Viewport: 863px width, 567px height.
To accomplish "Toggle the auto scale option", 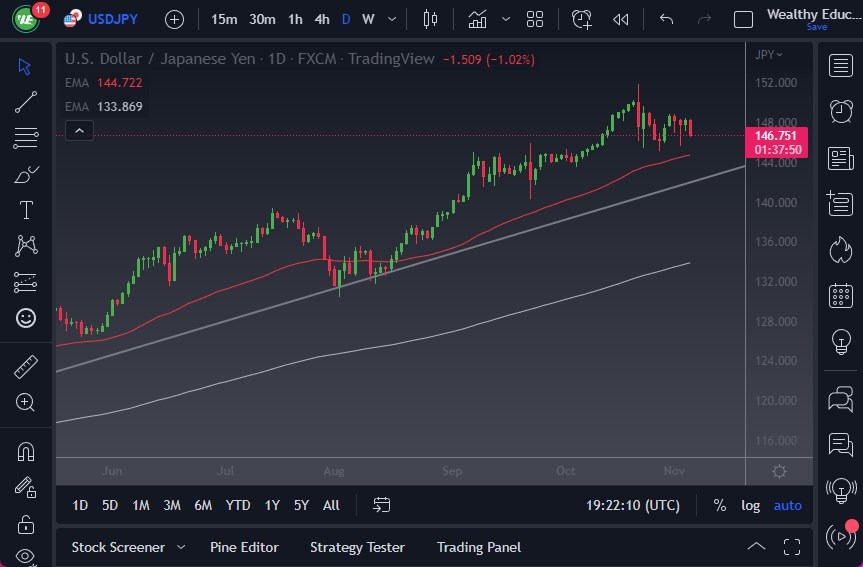I will [788, 505].
